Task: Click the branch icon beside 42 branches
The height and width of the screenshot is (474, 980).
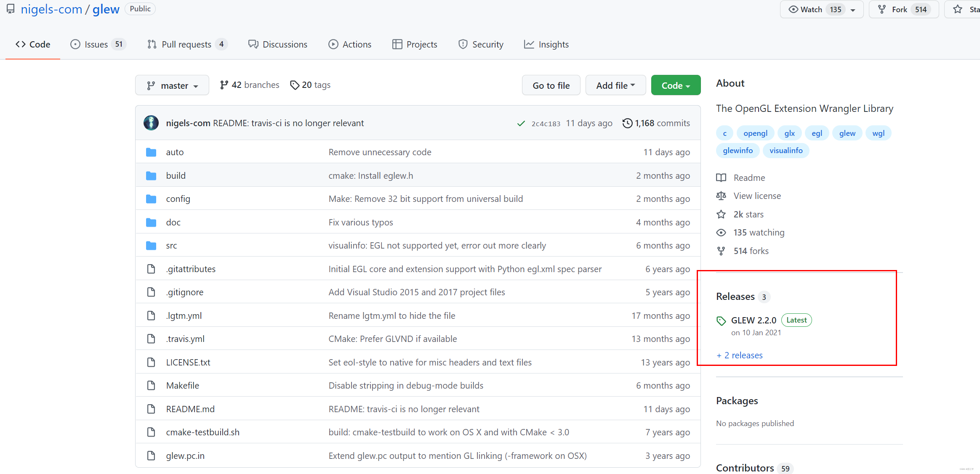Action: click(224, 85)
